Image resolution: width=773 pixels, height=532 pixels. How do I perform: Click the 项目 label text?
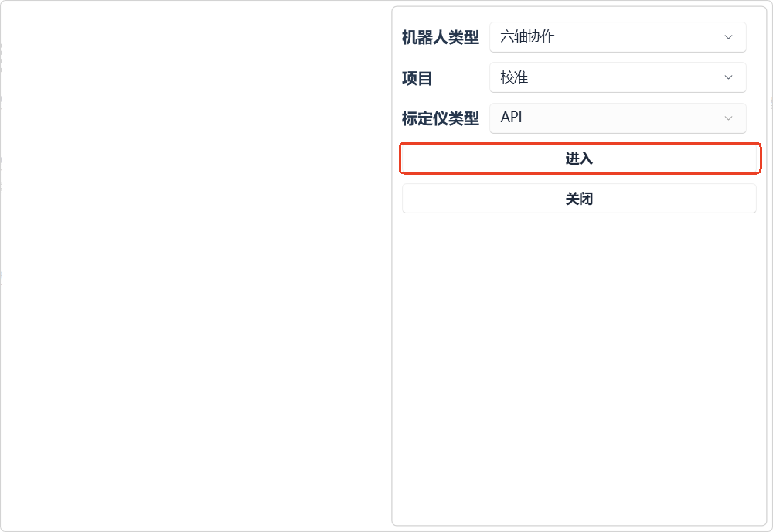(x=417, y=78)
